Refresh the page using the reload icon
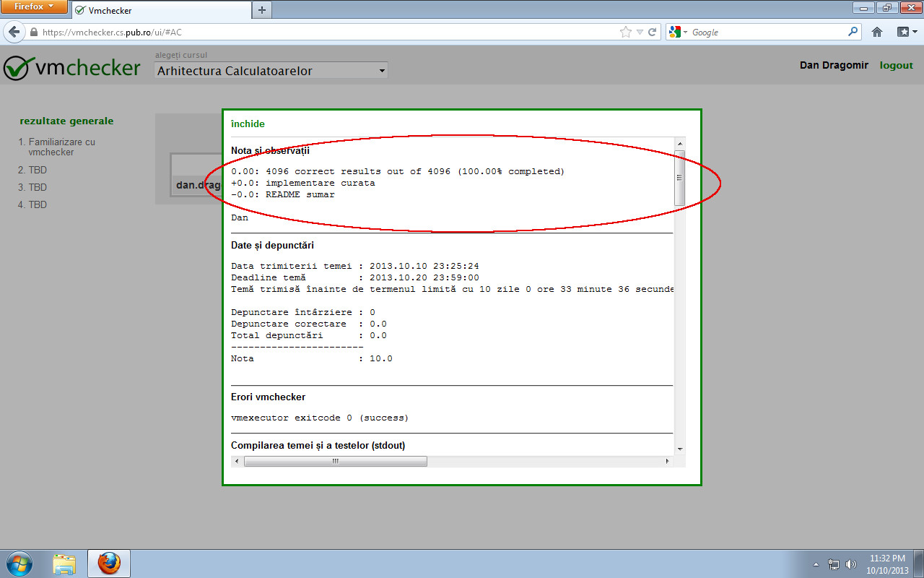The width and height of the screenshot is (924, 578). (652, 32)
